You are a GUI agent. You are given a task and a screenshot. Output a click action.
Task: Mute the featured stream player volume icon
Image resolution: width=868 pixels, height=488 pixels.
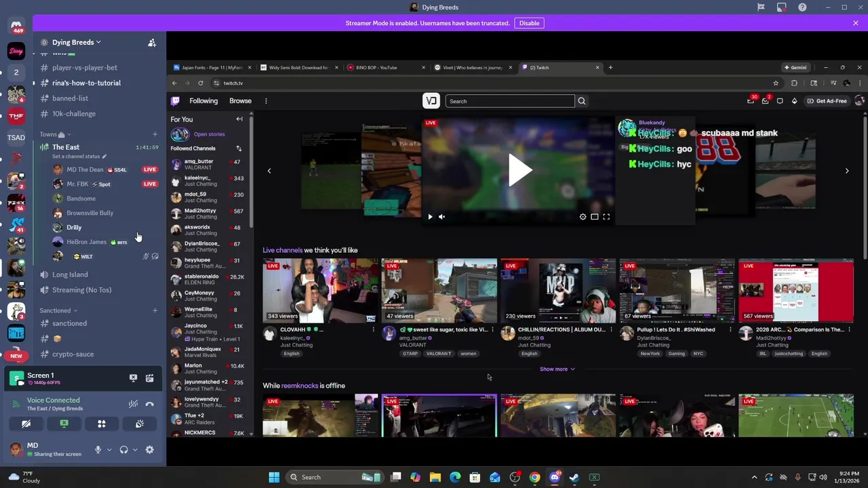coord(441,217)
